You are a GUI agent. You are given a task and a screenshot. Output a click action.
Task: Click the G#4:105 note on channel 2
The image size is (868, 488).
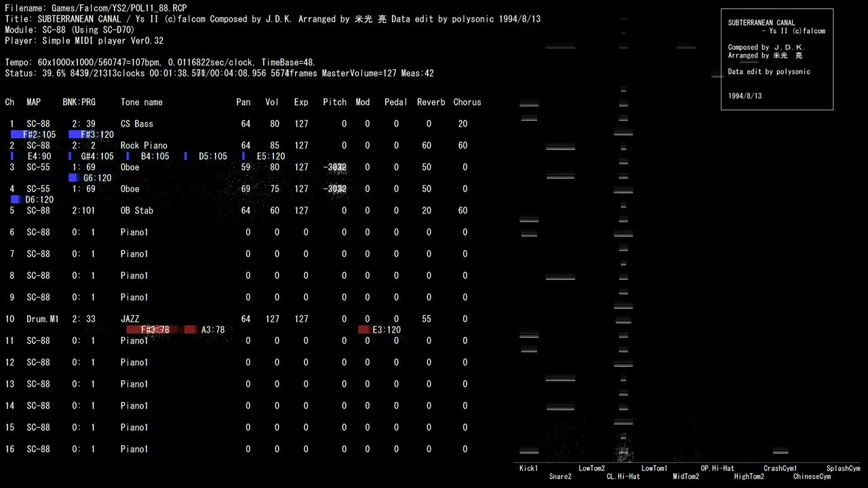[x=92, y=156]
